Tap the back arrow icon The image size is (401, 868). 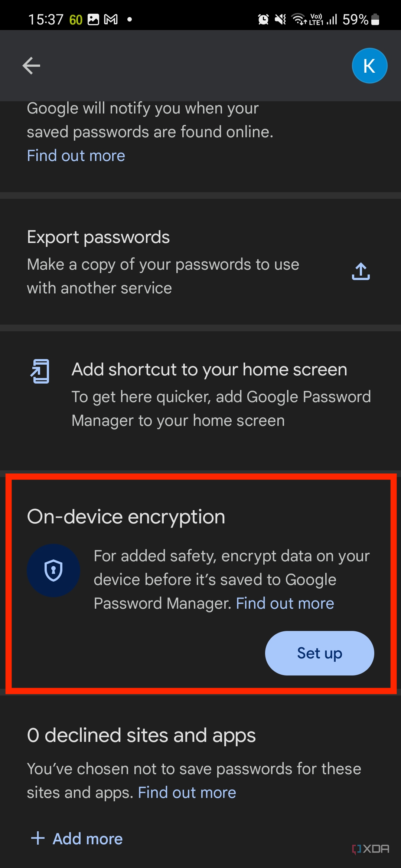[x=31, y=66]
